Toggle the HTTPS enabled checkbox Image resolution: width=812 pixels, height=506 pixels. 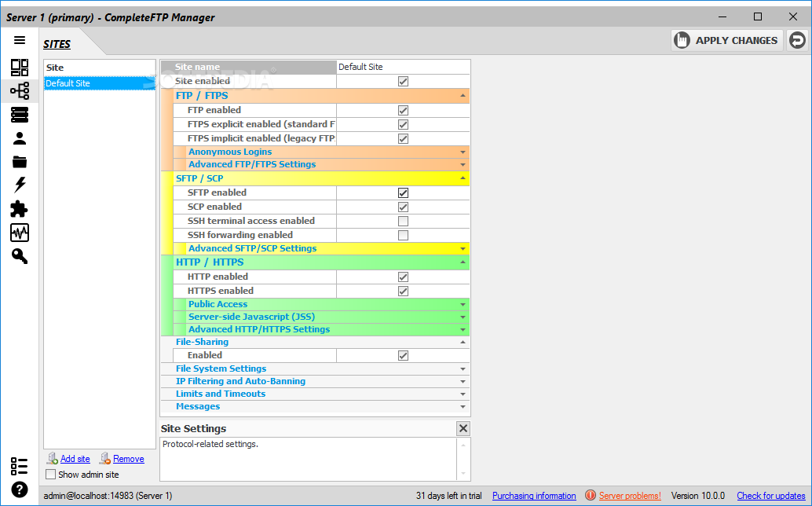[x=403, y=291]
